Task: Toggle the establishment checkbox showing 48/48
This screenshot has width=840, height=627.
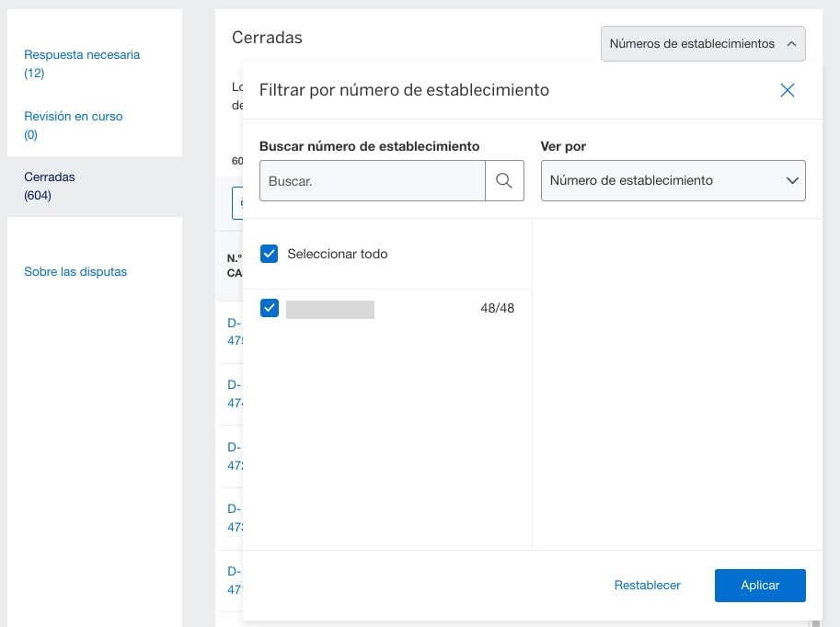Action: [270, 308]
